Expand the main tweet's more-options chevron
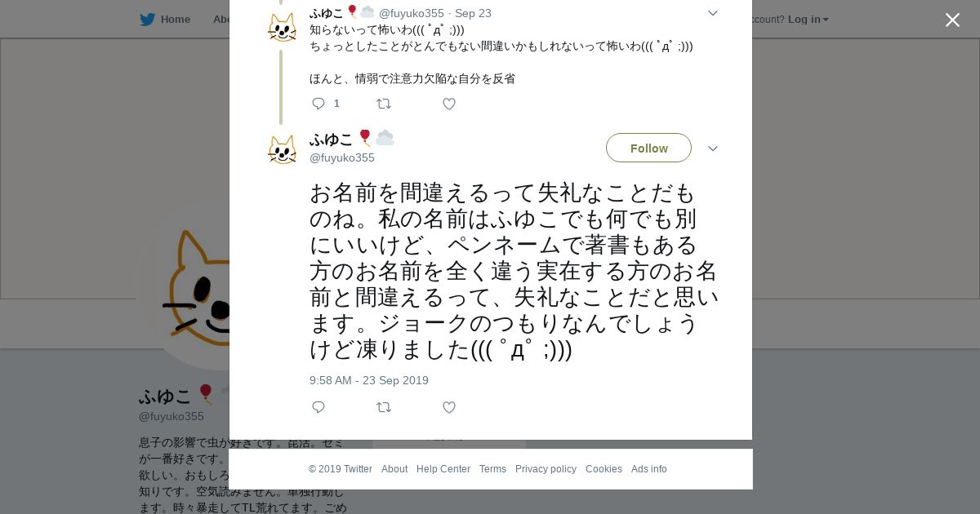Image resolution: width=980 pixels, height=514 pixels. (712, 148)
